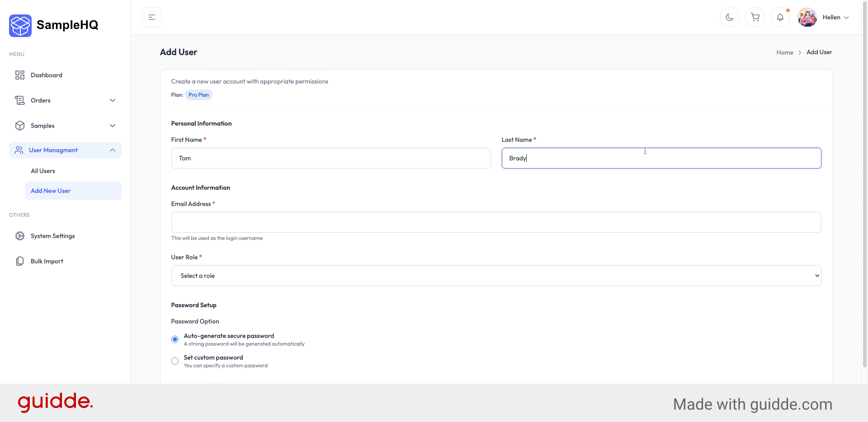
Task: Select the Orders chevron to expand it
Action: coord(113,100)
